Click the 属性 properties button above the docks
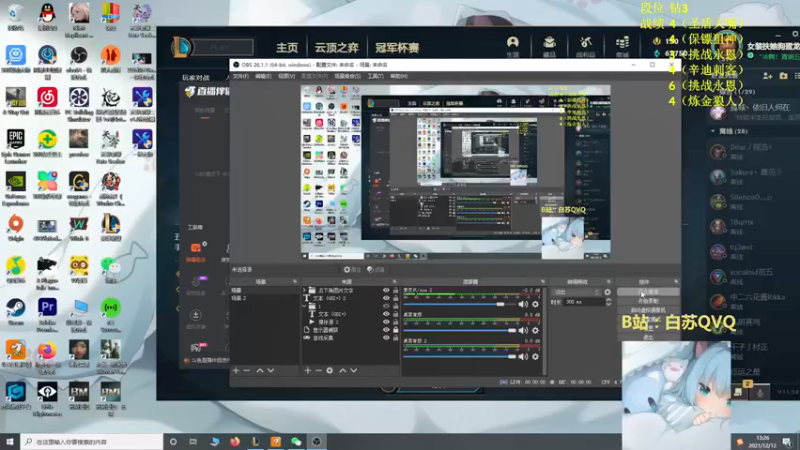Viewport: 800px width, 450px height. click(352, 269)
